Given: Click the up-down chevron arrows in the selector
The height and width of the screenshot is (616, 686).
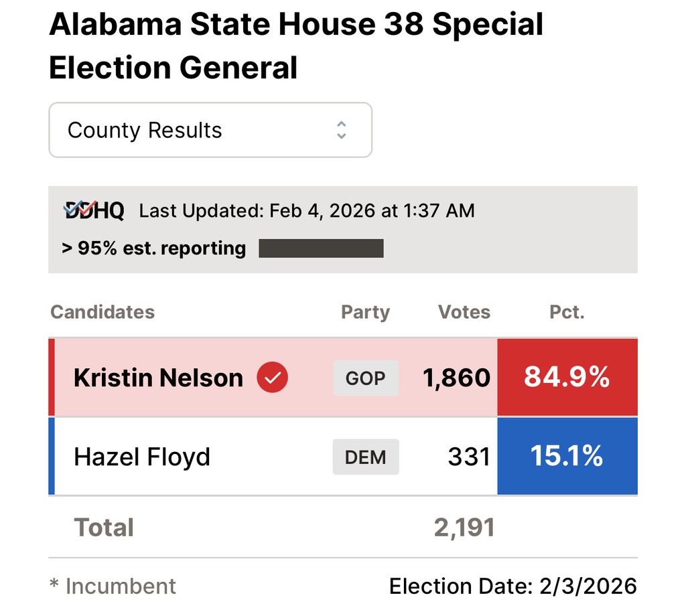Looking at the screenshot, I should click(x=342, y=130).
